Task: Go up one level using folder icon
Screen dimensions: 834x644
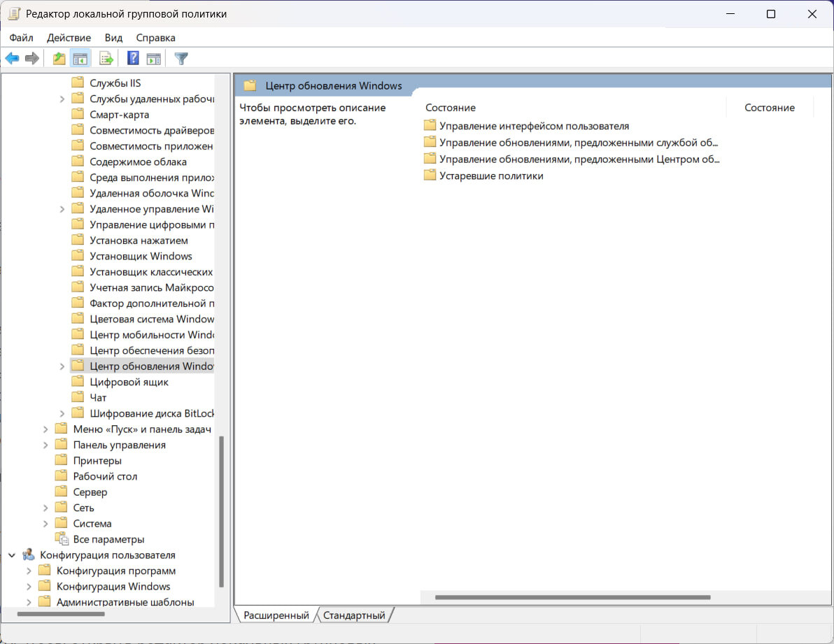Action: coord(59,59)
